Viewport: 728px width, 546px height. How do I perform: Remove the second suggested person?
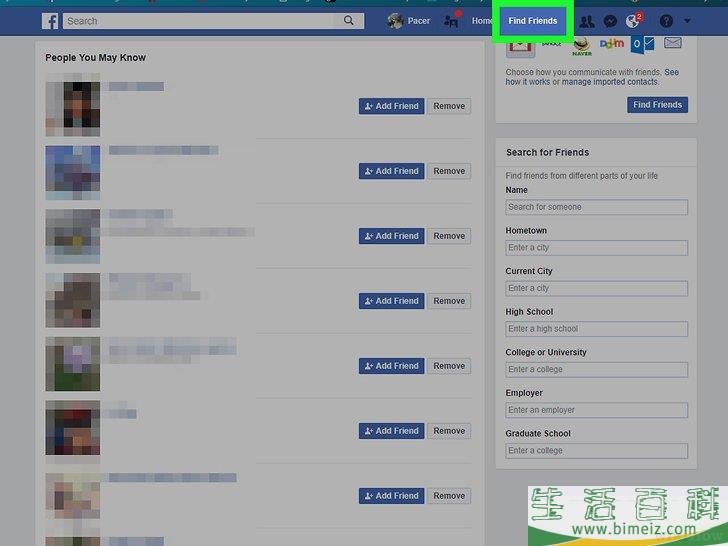click(449, 171)
